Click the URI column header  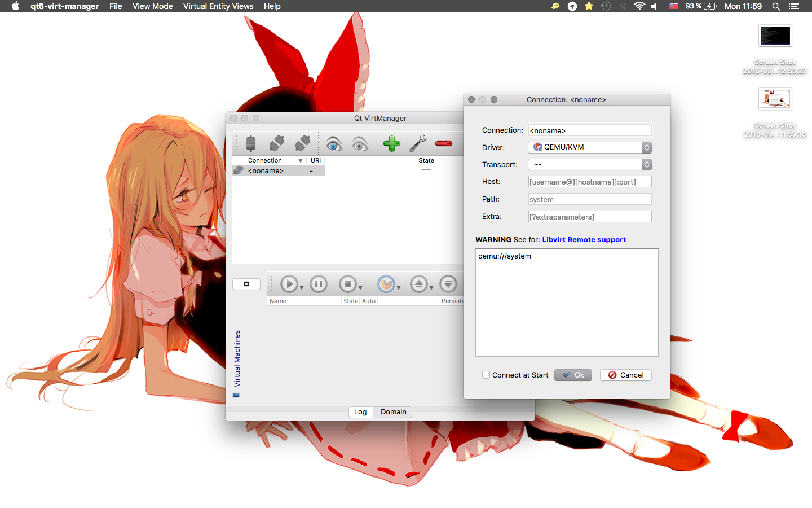316,160
